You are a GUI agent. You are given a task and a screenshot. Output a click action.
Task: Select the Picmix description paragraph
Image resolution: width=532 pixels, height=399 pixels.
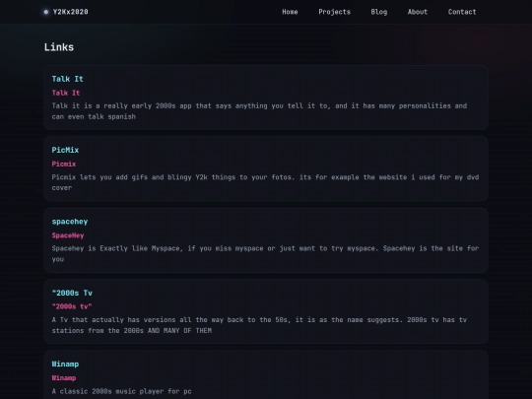pyautogui.click(x=265, y=182)
